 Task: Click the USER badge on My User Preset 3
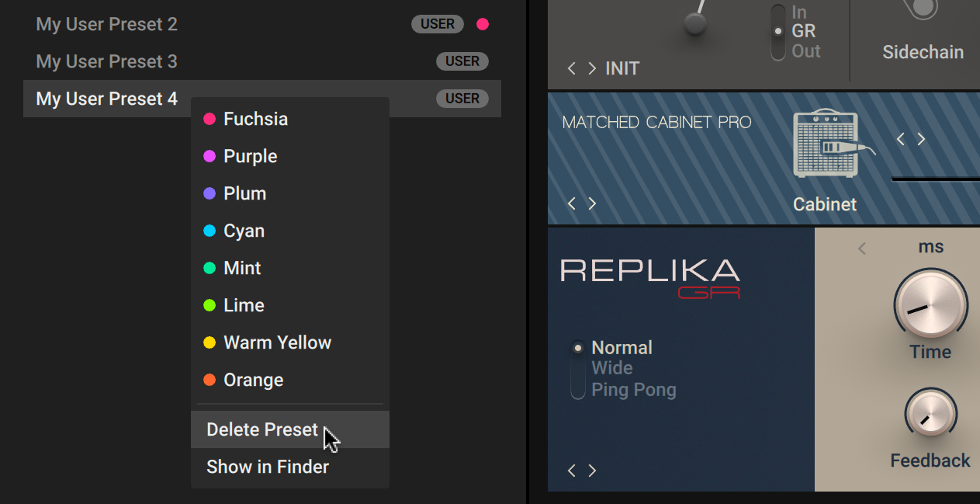[462, 61]
